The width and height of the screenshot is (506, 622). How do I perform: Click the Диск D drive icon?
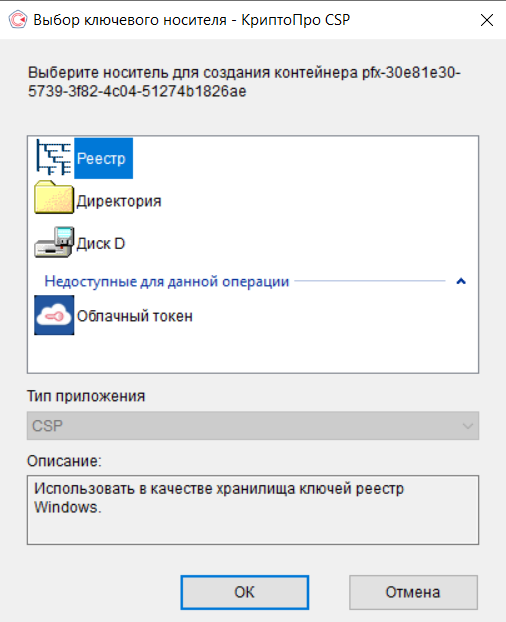(54, 242)
